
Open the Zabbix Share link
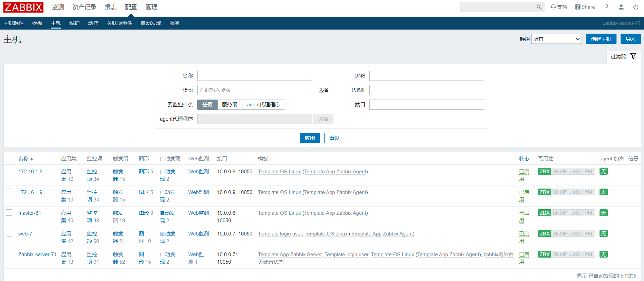[585, 7]
